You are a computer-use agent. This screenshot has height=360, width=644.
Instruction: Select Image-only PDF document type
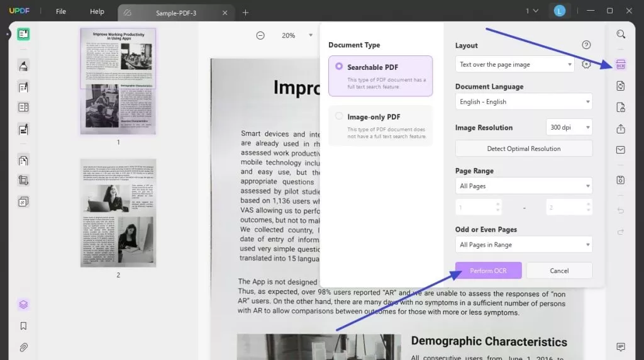pos(380,126)
